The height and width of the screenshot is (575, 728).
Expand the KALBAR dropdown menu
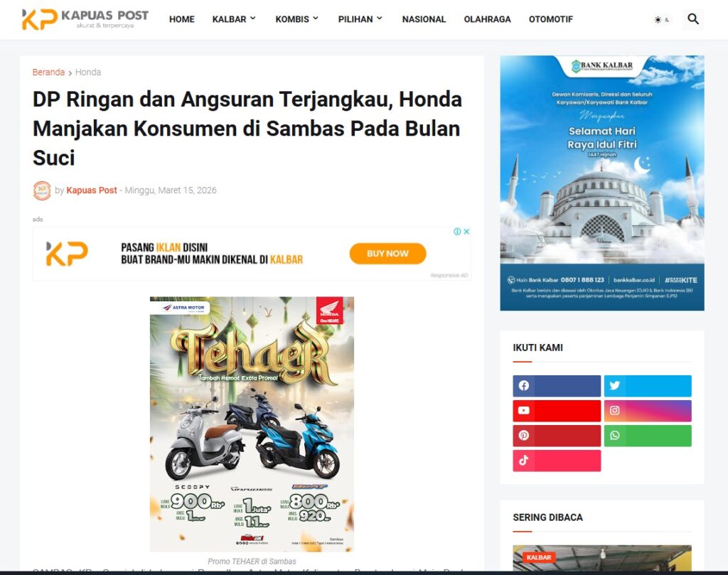tap(234, 19)
